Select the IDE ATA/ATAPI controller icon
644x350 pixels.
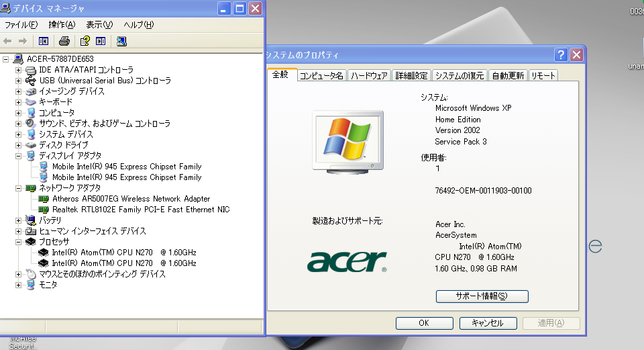(x=31, y=70)
